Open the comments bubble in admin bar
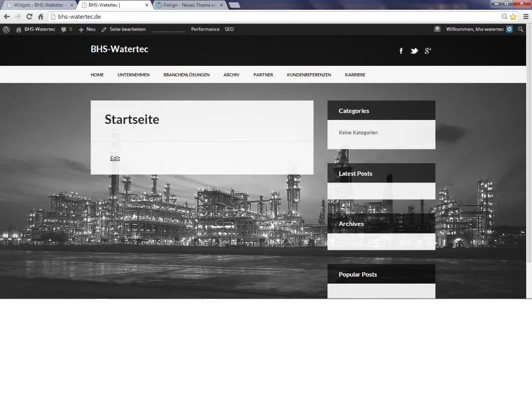 click(66, 29)
